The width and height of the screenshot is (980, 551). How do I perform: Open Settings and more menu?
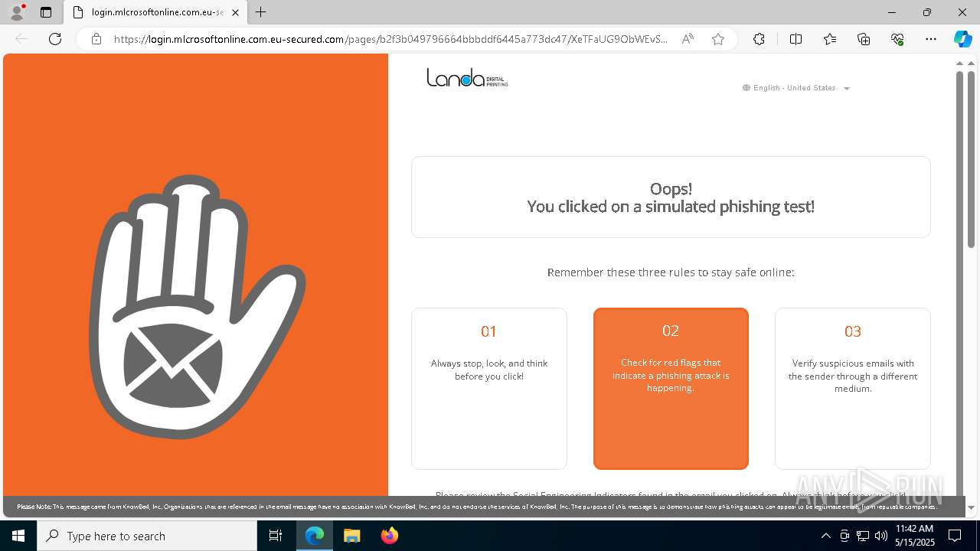point(931,39)
